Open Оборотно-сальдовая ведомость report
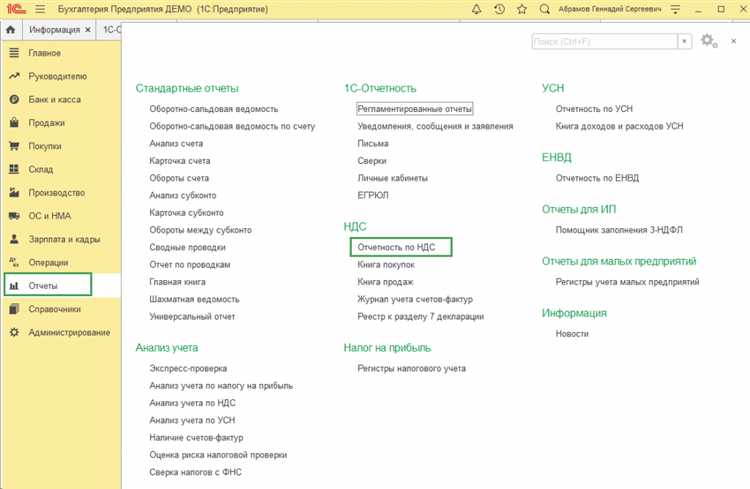750x489 pixels. tap(213, 109)
